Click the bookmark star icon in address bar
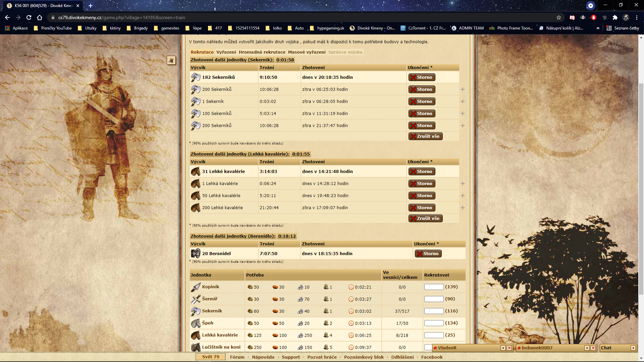The height and width of the screenshot is (362, 644). click(559, 17)
